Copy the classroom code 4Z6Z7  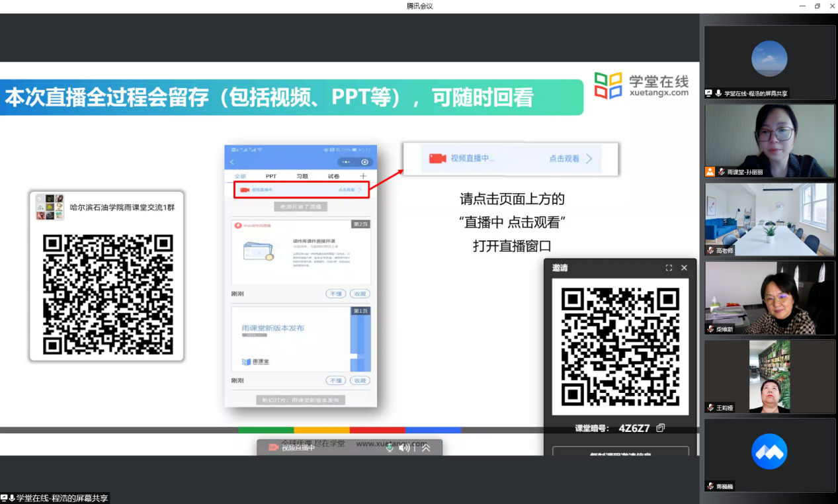pos(660,428)
